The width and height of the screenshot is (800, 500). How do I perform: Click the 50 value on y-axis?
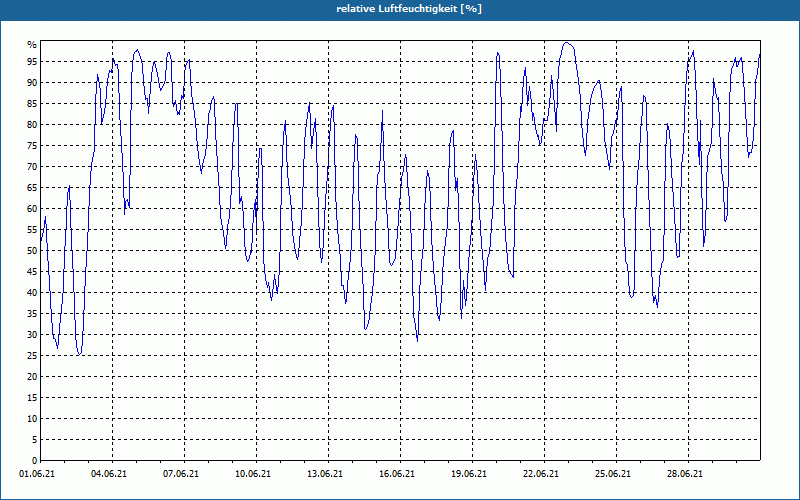click(x=32, y=251)
